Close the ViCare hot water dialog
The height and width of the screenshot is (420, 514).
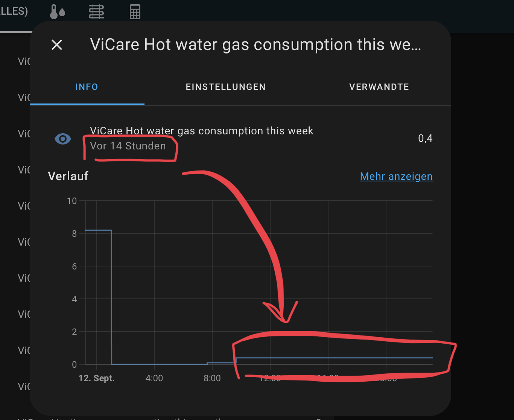pos(57,45)
